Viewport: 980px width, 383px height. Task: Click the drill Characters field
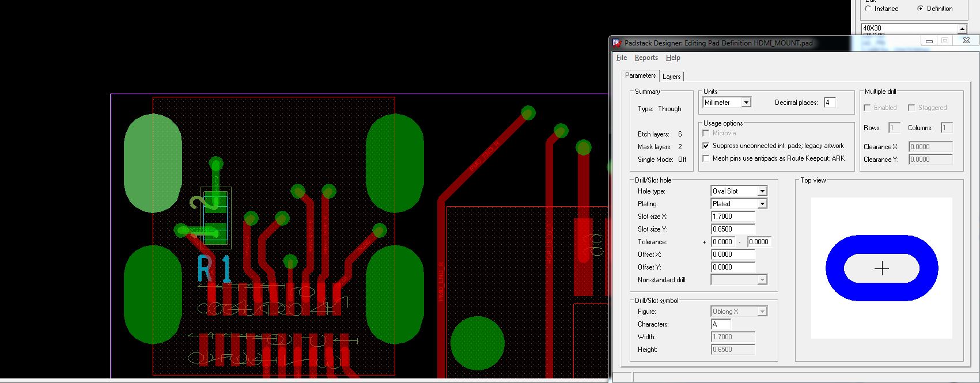pyautogui.click(x=721, y=324)
